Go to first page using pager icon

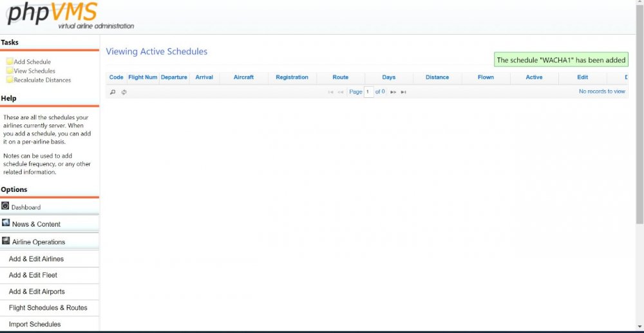pos(331,92)
